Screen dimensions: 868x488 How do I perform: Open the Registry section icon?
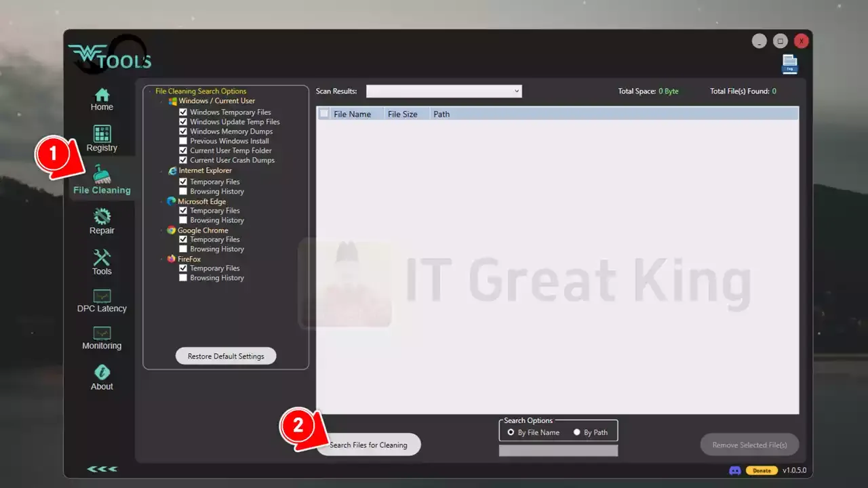(102, 134)
